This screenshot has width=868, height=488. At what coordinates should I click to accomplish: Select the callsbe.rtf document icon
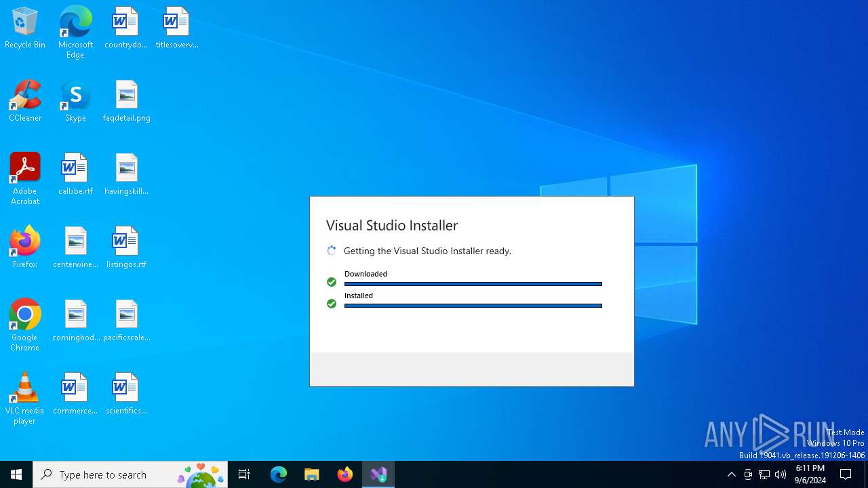coord(75,175)
